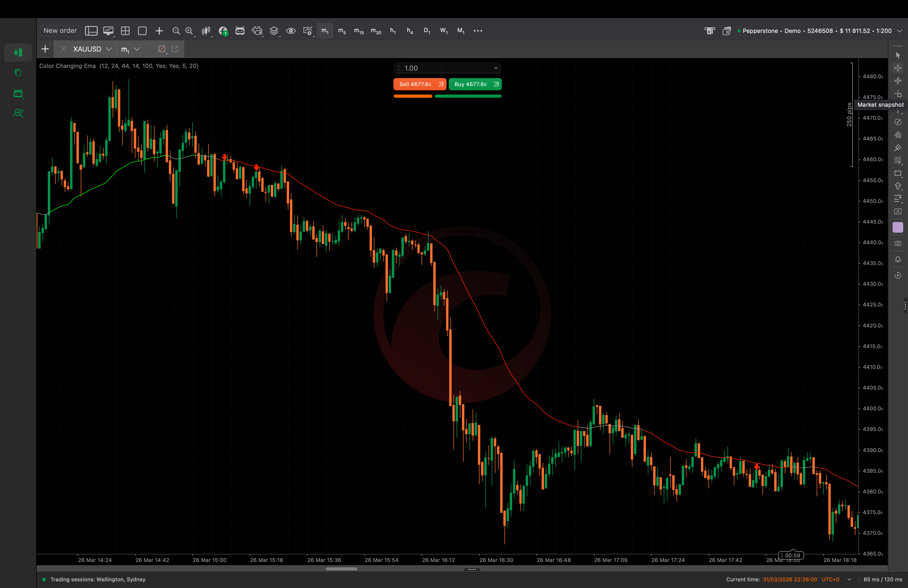The width and height of the screenshot is (908, 588).
Task: Switch to the h4 timeframe
Action: 410,31
